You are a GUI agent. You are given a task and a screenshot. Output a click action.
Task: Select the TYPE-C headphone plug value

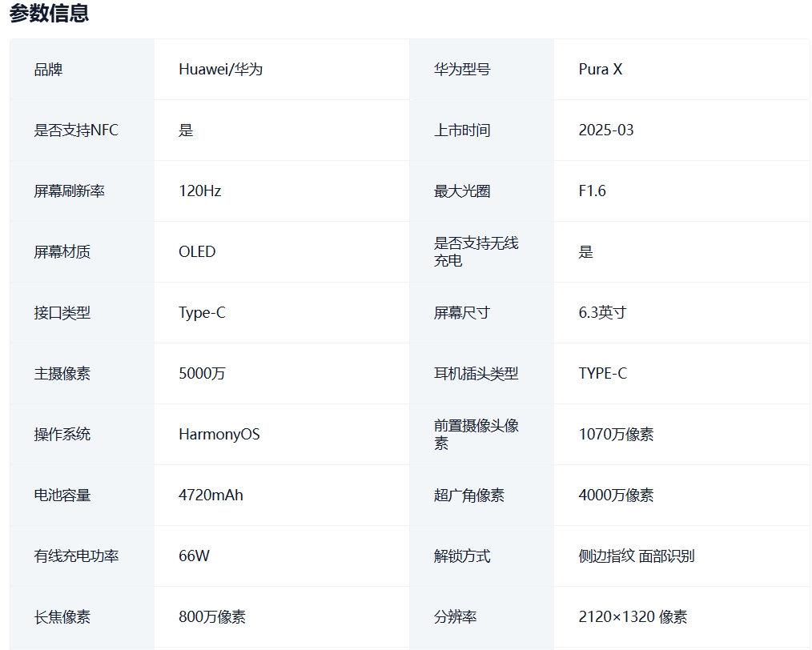[x=603, y=373]
